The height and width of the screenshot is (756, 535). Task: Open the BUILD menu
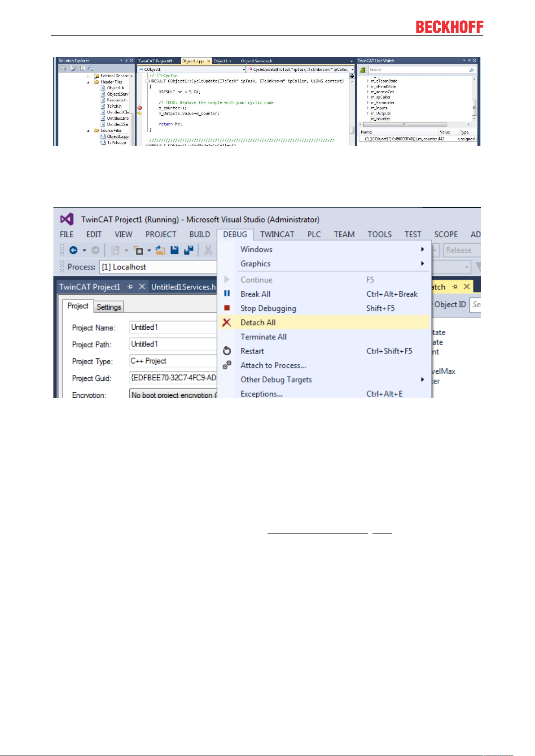[200, 234]
